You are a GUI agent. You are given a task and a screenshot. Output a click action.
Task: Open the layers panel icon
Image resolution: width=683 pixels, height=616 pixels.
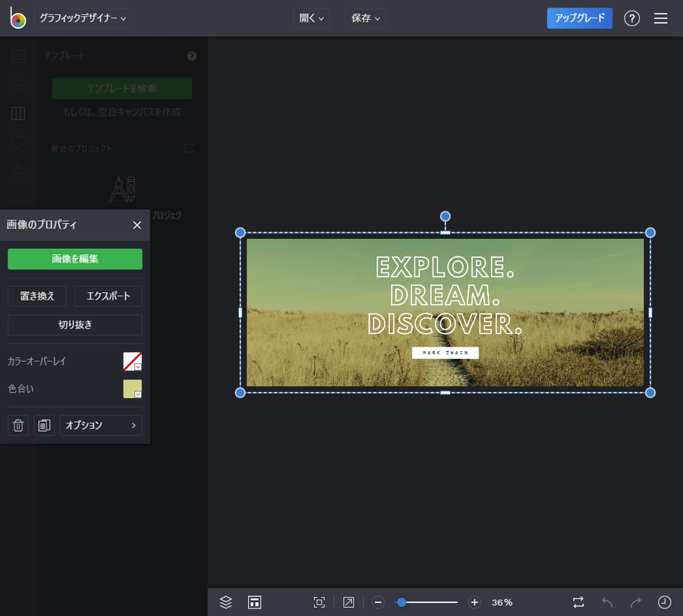point(225,602)
